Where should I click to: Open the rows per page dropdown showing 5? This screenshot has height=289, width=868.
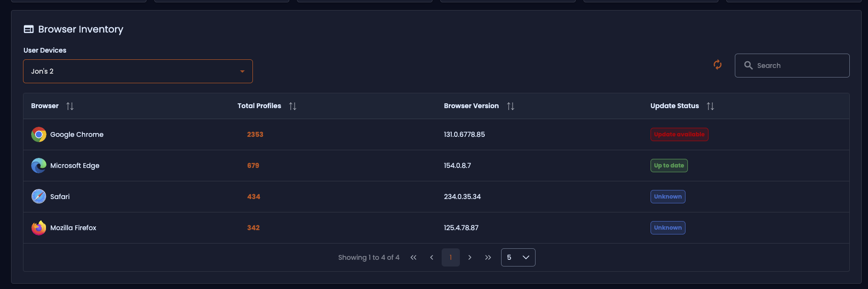tap(518, 257)
